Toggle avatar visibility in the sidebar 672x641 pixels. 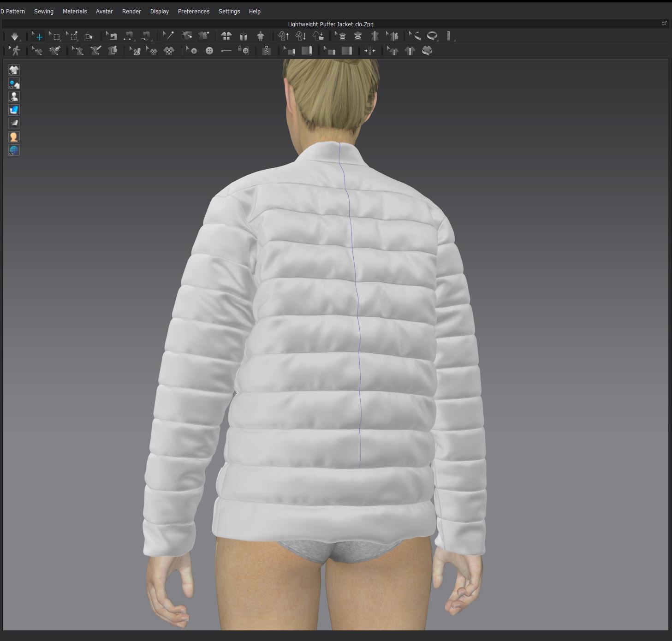pos(14,97)
